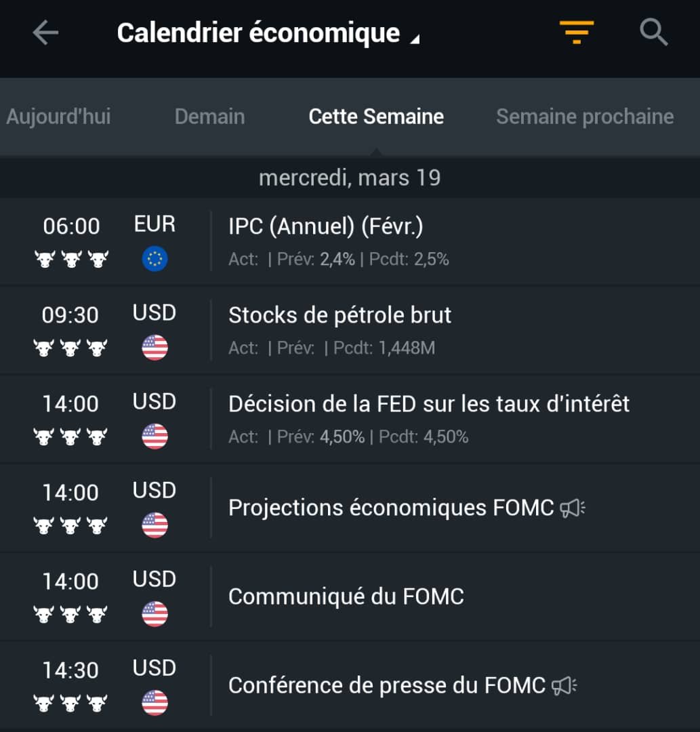Open Décision de la FED sur les taux d'intérêt
Viewport: 700px width, 732px height.
(x=350, y=419)
